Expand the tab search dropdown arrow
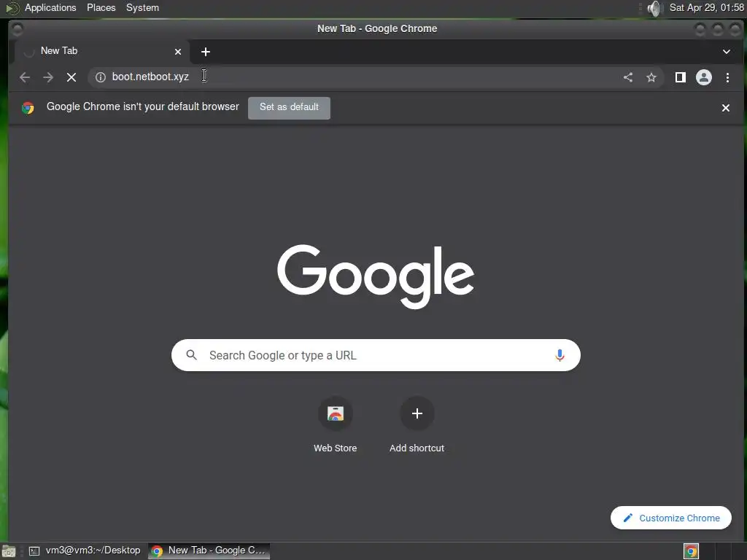The image size is (747, 560). (x=726, y=52)
